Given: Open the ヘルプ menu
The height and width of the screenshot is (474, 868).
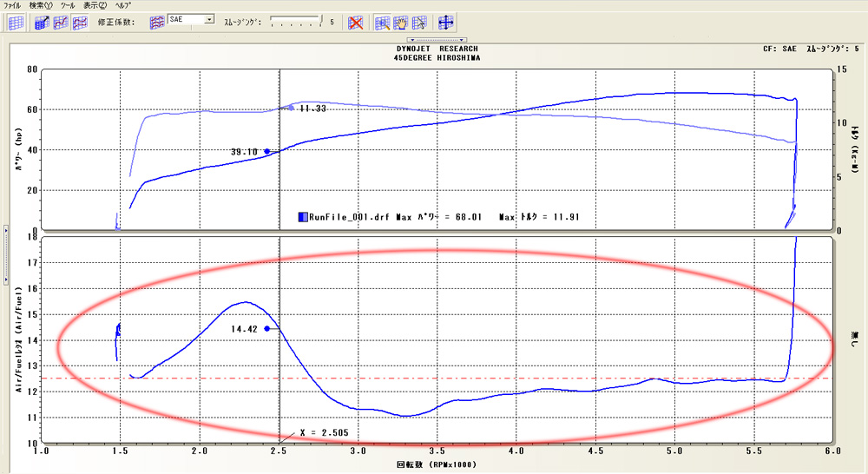Looking at the screenshot, I should point(125,5).
